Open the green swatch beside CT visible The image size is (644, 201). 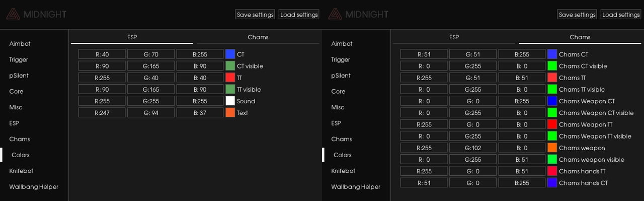(230, 65)
